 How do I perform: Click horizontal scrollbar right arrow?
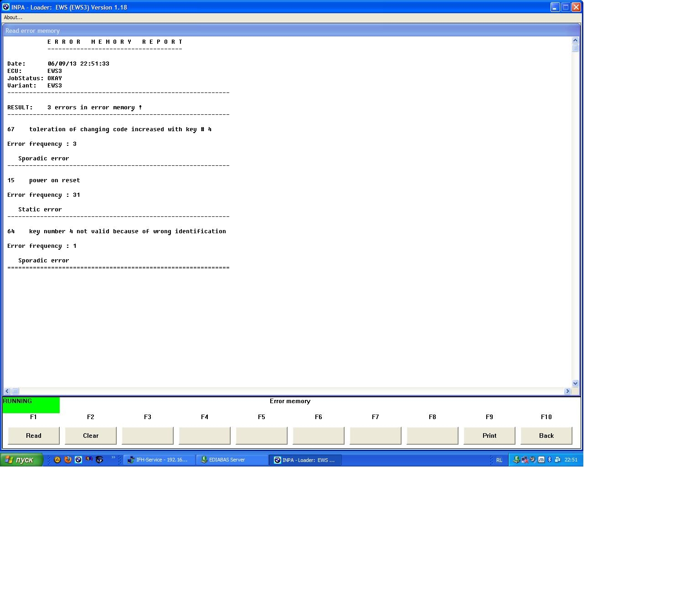pos(567,391)
